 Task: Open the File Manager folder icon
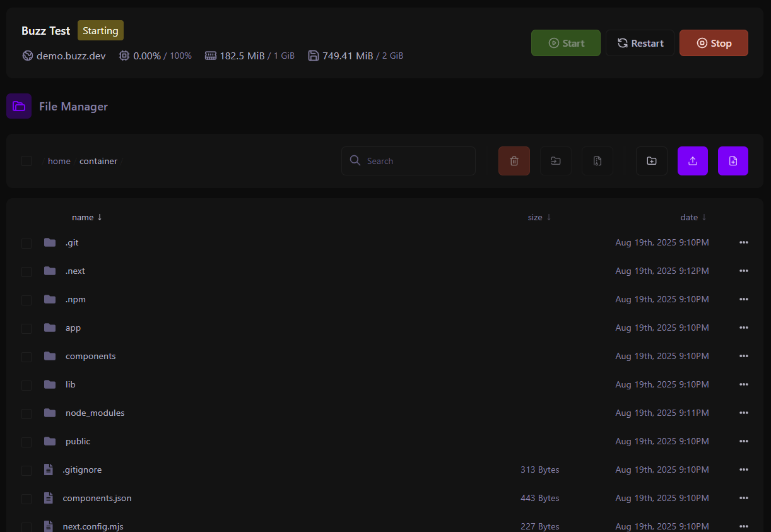pos(19,106)
